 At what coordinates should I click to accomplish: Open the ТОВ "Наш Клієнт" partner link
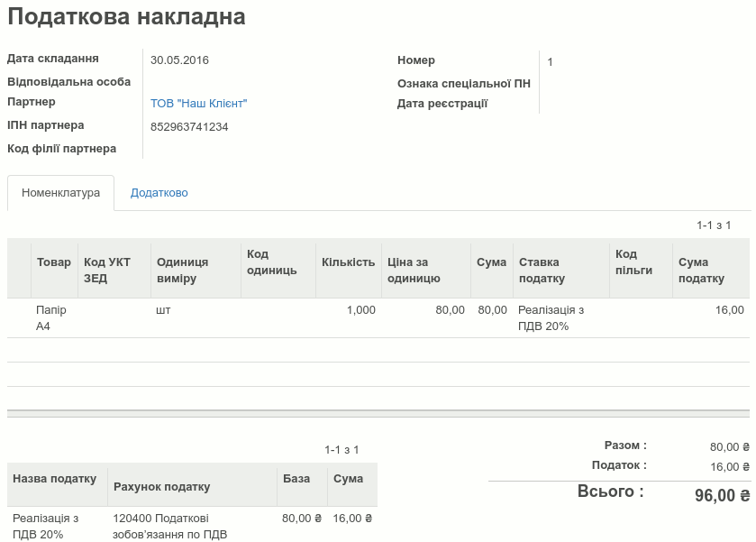tap(198, 104)
